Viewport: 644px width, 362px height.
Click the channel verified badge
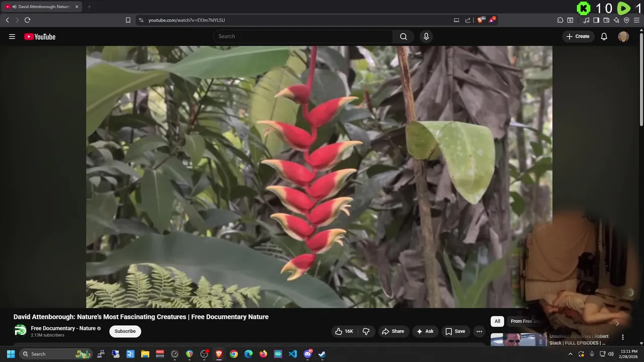99,328
